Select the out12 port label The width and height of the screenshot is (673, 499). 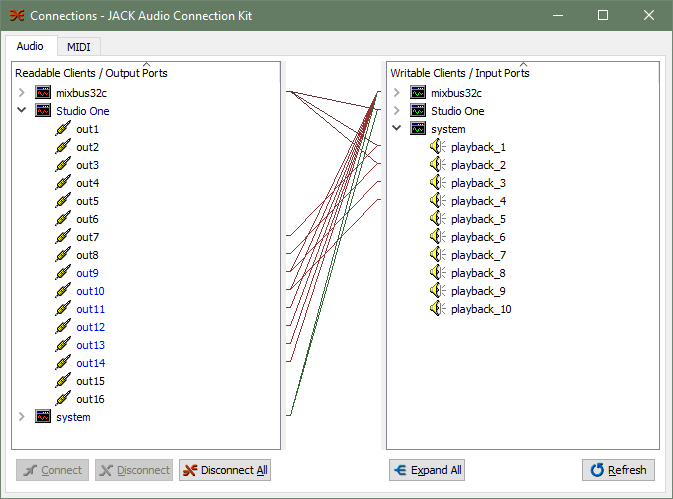click(91, 327)
